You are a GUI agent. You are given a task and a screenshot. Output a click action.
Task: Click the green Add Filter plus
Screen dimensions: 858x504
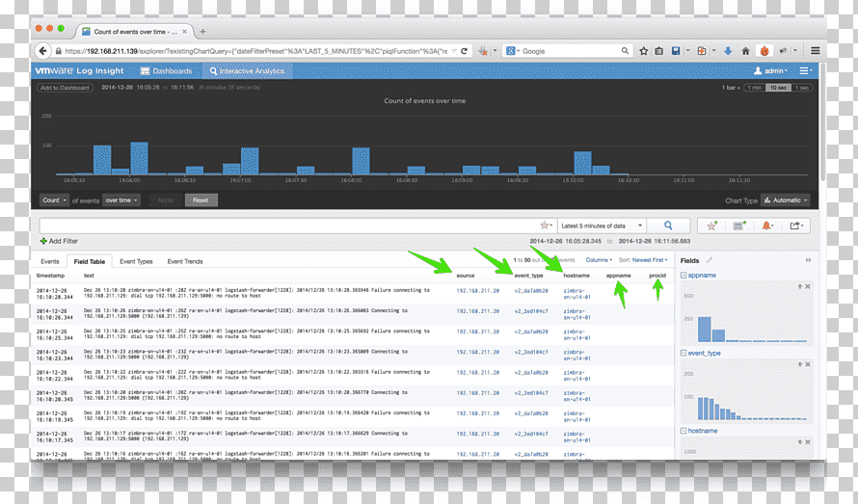pos(43,241)
